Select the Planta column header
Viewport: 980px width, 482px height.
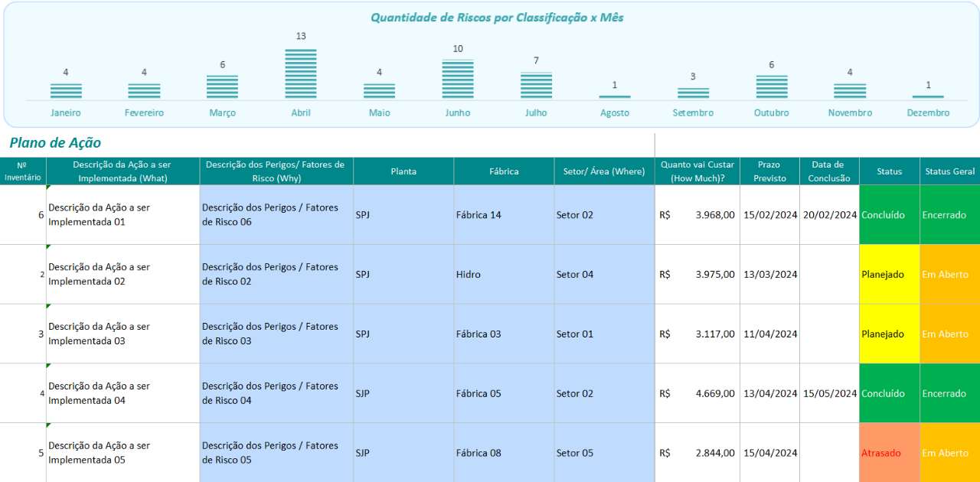403,171
